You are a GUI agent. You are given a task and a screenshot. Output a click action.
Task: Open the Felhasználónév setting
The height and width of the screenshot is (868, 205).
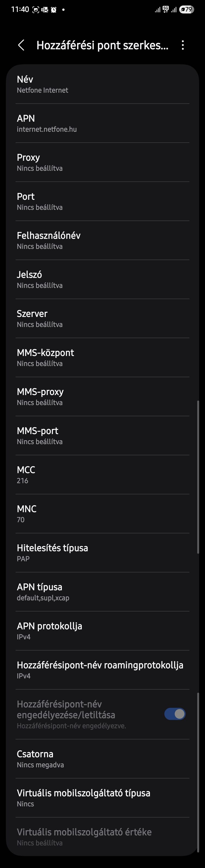[102, 241]
